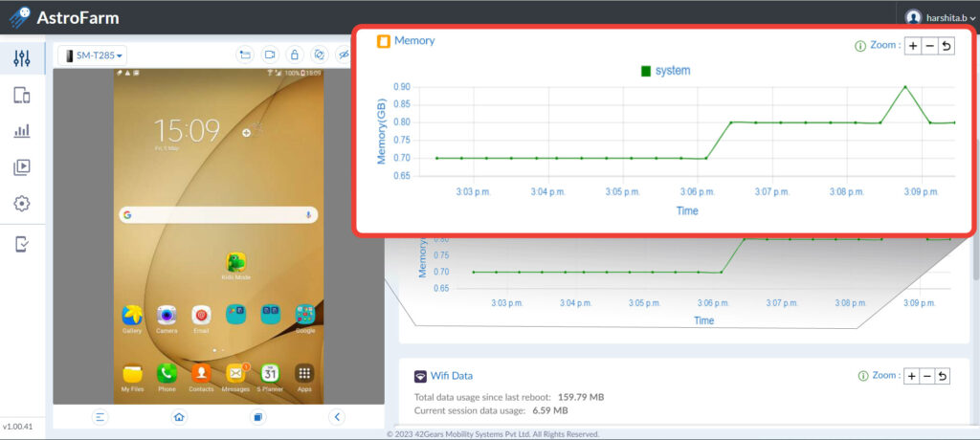Click the lock device toolbar icon
The image size is (980, 440).
click(x=295, y=55)
